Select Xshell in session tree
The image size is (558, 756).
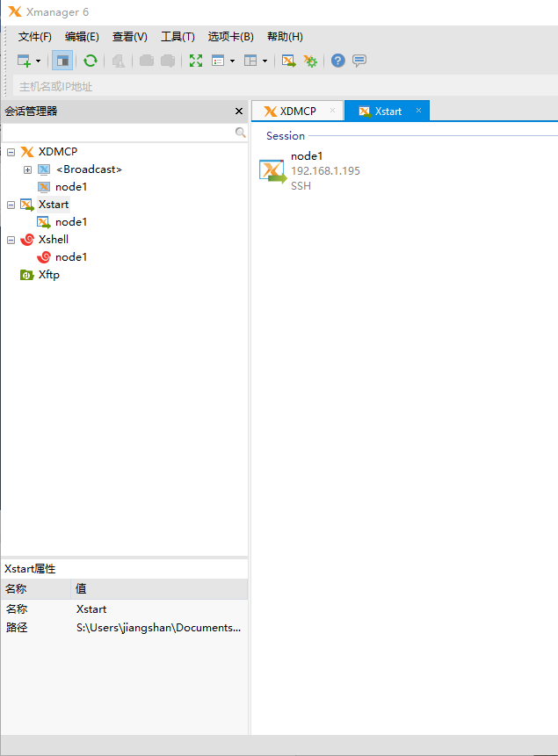click(x=54, y=240)
